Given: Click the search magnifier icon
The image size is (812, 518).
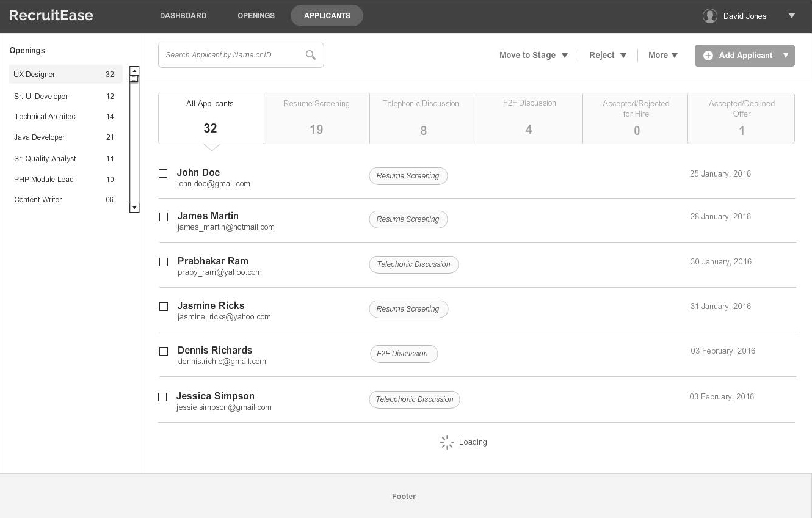Looking at the screenshot, I should coord(311,55).
